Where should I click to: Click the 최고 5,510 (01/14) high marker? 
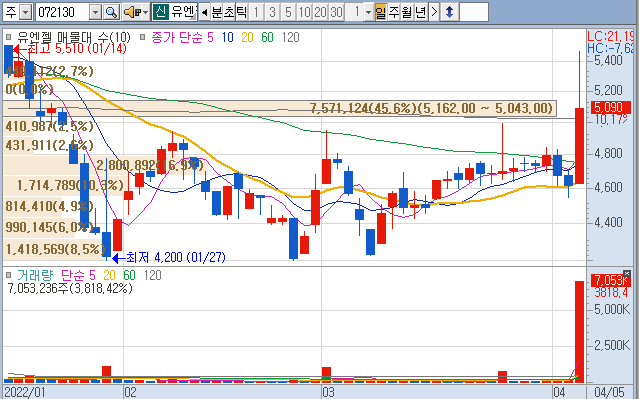pos(70,48)
